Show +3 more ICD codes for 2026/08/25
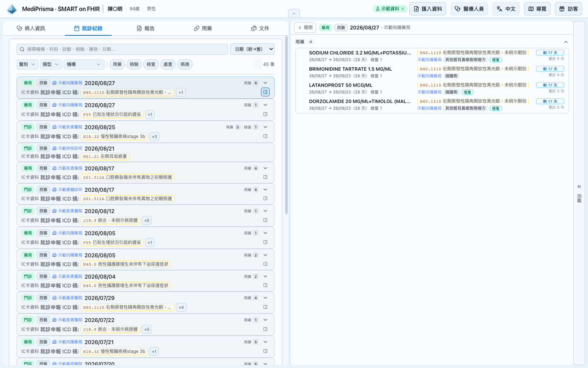Viewport: 588px width, 368px height. coord(154,137)
